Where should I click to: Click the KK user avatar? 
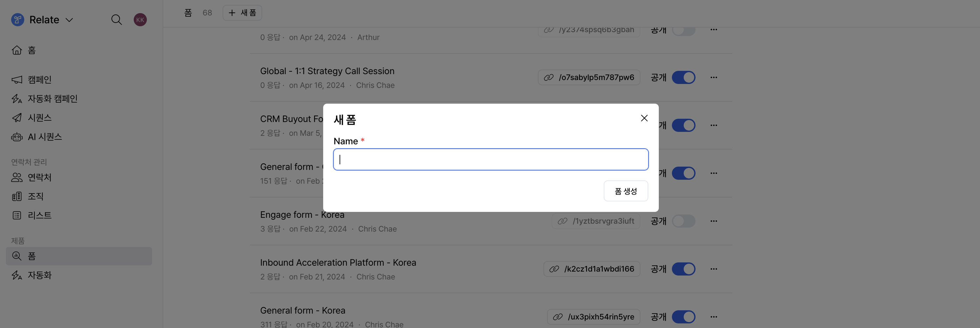click(140, 19)
